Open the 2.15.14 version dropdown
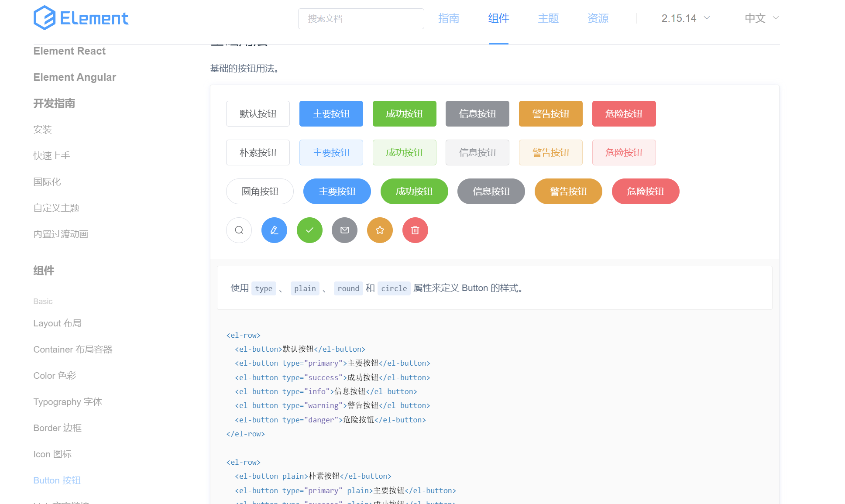This screenshot has height=504, width=845. click(685, 18)
